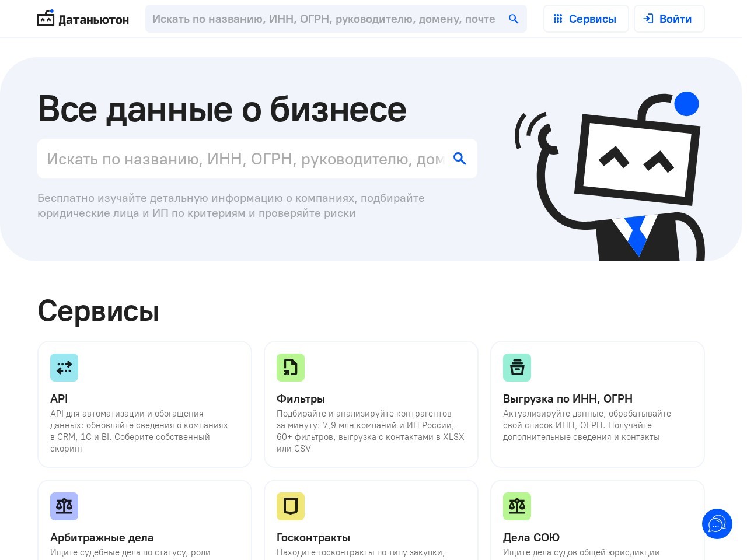This screenshot has width=747, height=560.
Task: Click the grid icon in Сервисы button
Action: (x=558, y=19)
